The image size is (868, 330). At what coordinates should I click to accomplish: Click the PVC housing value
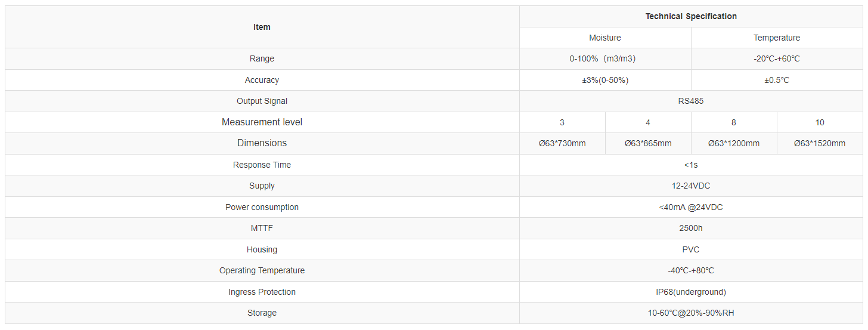691,249
